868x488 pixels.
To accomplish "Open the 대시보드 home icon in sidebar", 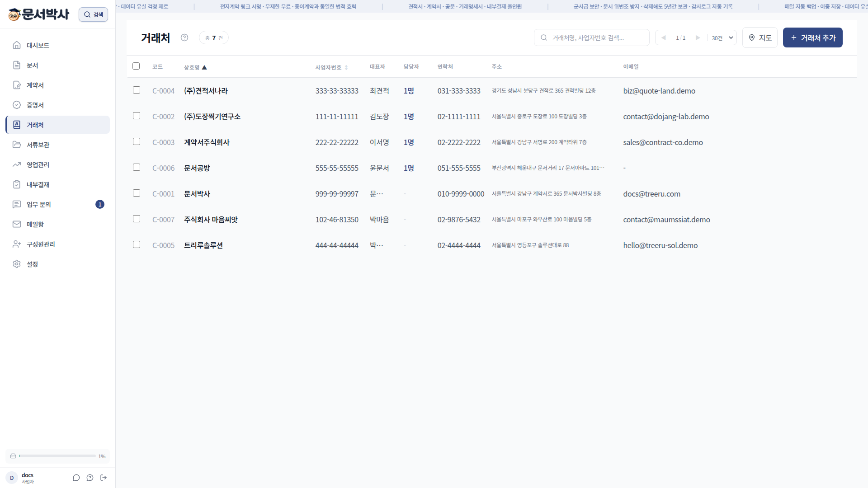I will [17, 45].
